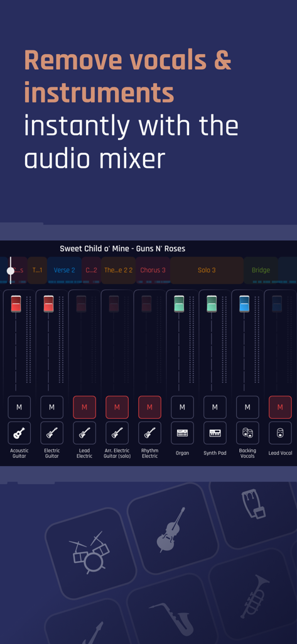Image resolution: width=297 pixels, height=644 pixels.
Task: Select the Rhythm Electric guitar icon
Action: pyautogui.click(x=149, y=433)
